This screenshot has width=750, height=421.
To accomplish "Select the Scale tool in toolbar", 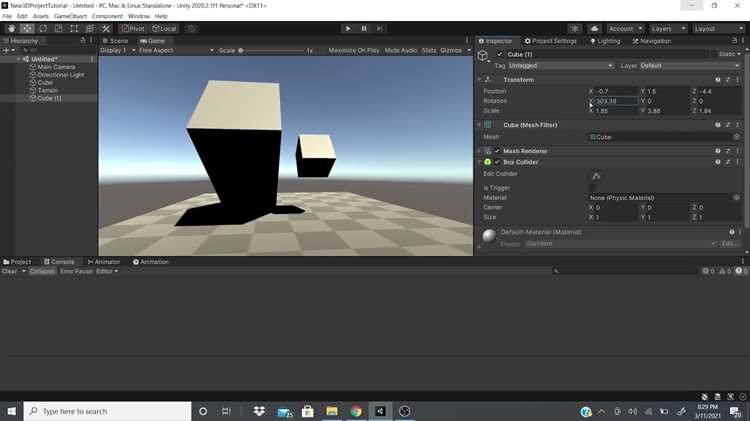I will 58,29.
